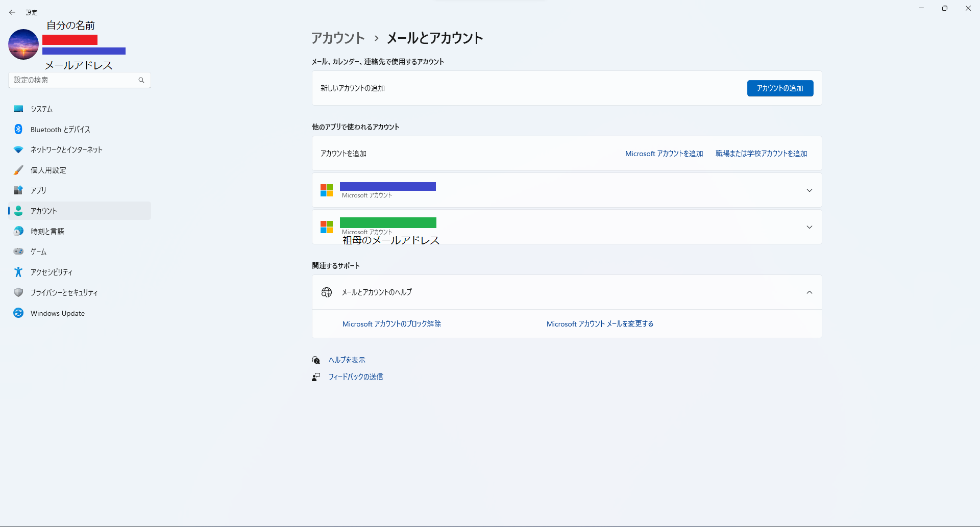The image size is (980, 527).
Task: Click Microsoft logo of first account
Action: 327,190
